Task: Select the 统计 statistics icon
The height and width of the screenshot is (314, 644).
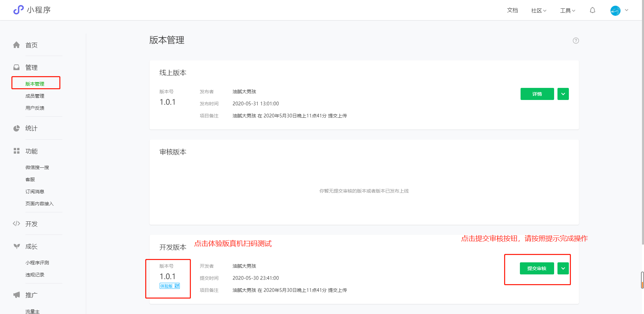Action: point(16,128)
